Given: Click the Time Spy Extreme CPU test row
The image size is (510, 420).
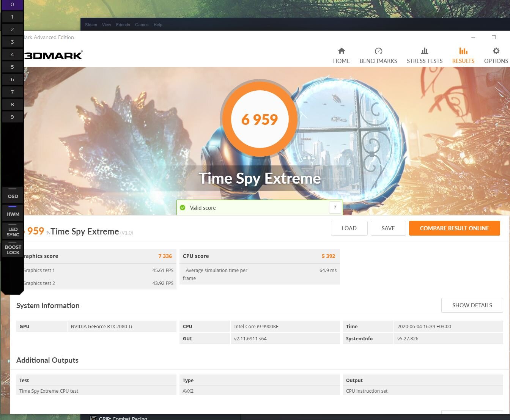Looking at the screenshot, I should pyautogui.click(x=96, y=391).
